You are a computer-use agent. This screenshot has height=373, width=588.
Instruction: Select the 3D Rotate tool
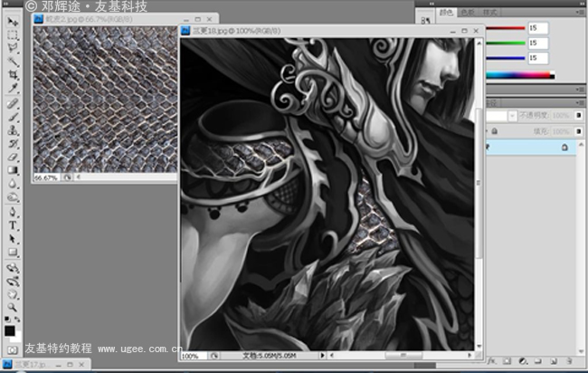point(13,268)
